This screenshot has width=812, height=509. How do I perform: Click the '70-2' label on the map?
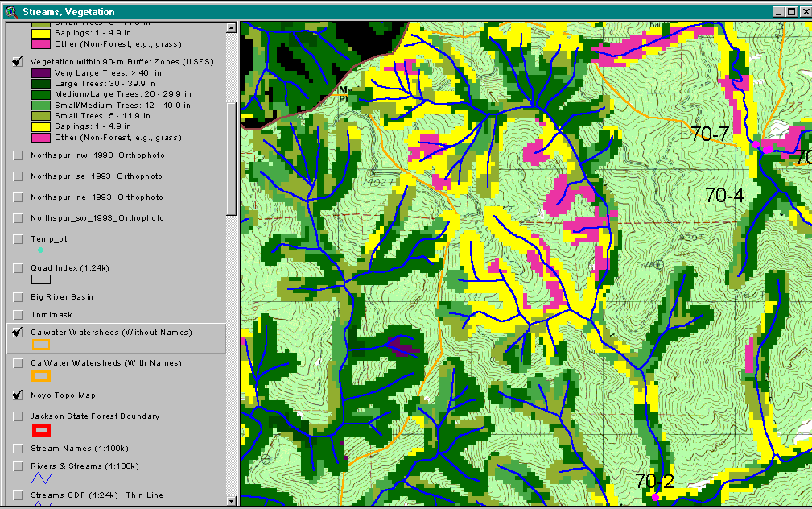(x=654, y=481)
